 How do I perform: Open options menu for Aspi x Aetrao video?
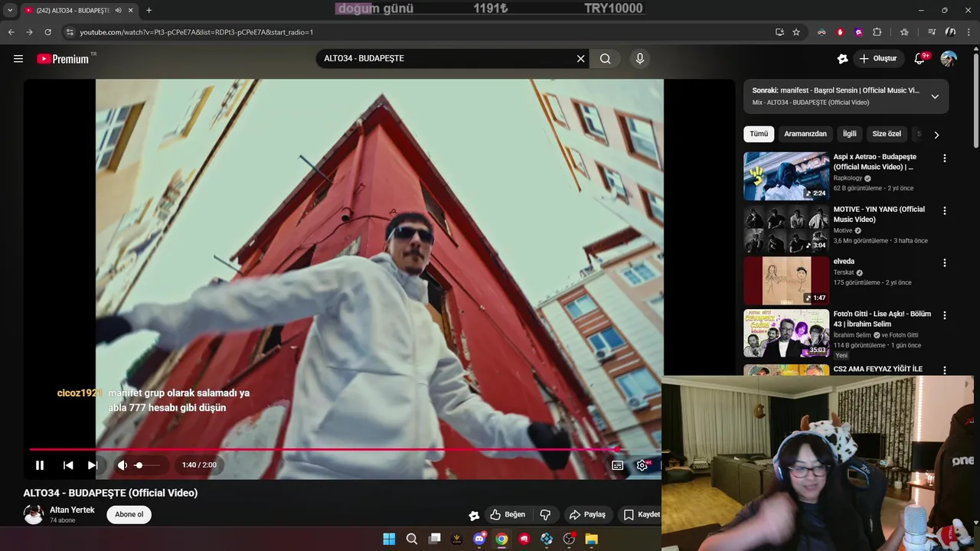[x=944, y=158]
